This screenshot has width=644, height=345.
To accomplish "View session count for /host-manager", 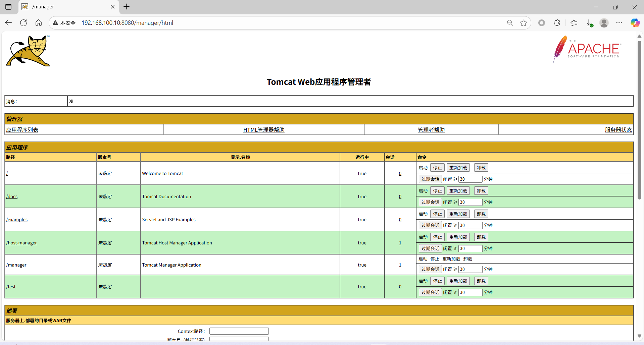I will (400, 243).
